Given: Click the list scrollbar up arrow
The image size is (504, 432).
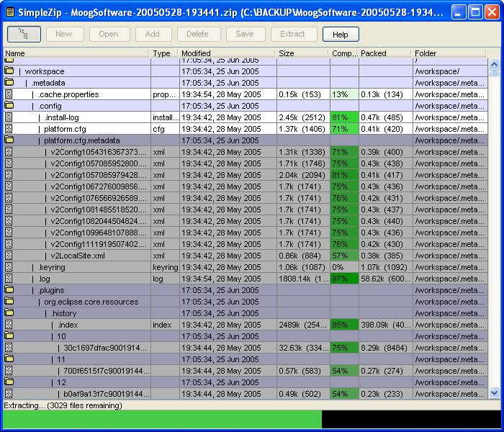Looking at the screenshot, I should (x=494, y=65).
